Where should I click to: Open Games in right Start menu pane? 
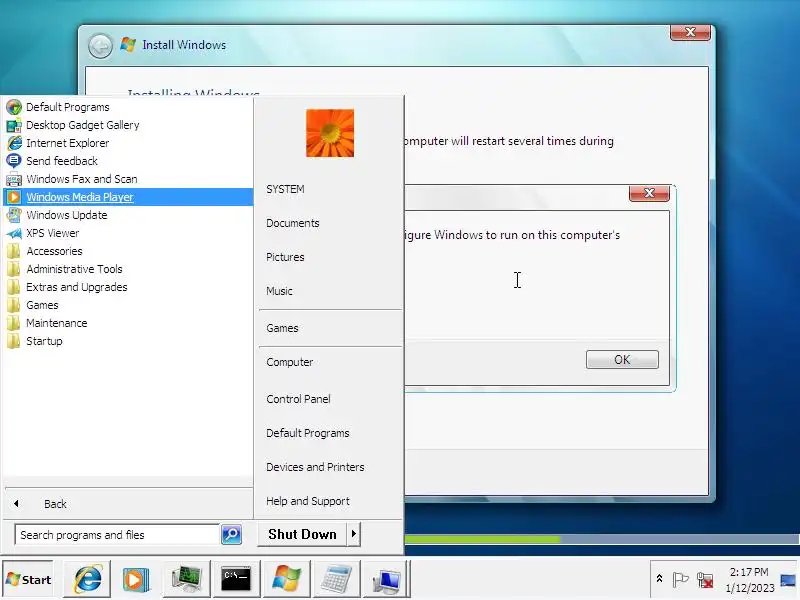pyautogui.click(x=282, y=328)
